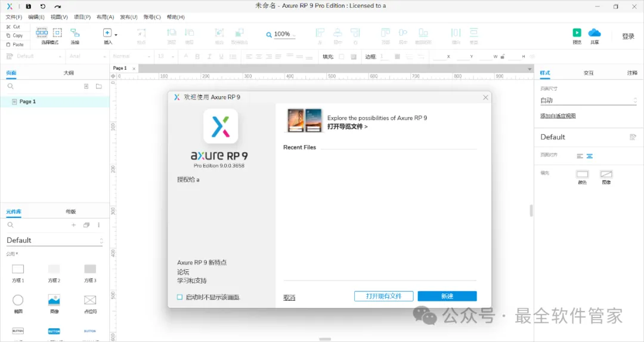Toggle Underline text formatting
This screenshot has height=342, width=644.
coord(221,56)
